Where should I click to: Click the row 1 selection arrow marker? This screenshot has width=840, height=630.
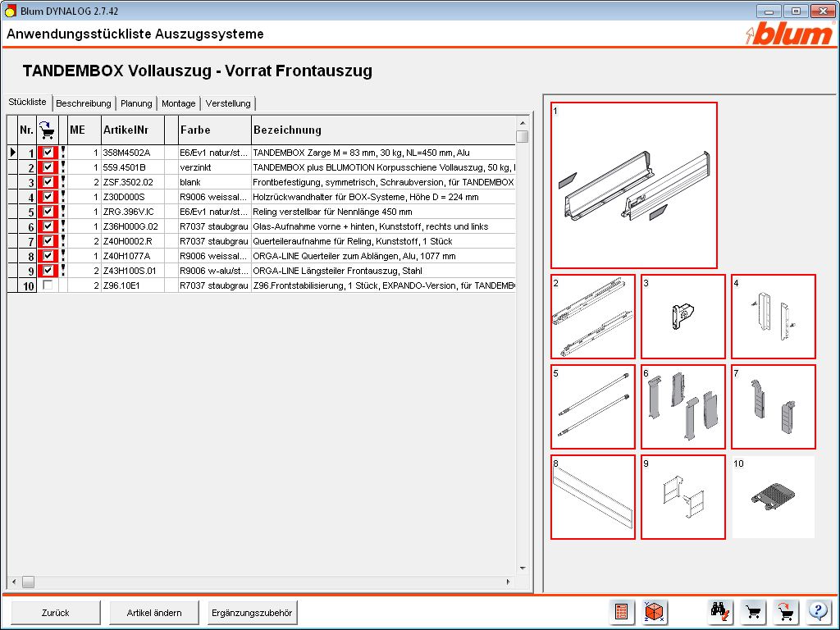tap(13, 153)
